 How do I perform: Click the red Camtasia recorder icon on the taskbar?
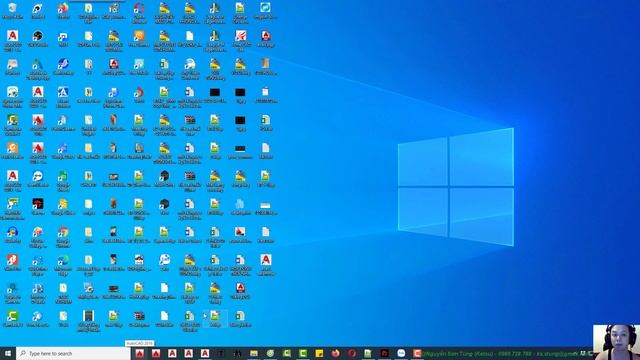417,353
